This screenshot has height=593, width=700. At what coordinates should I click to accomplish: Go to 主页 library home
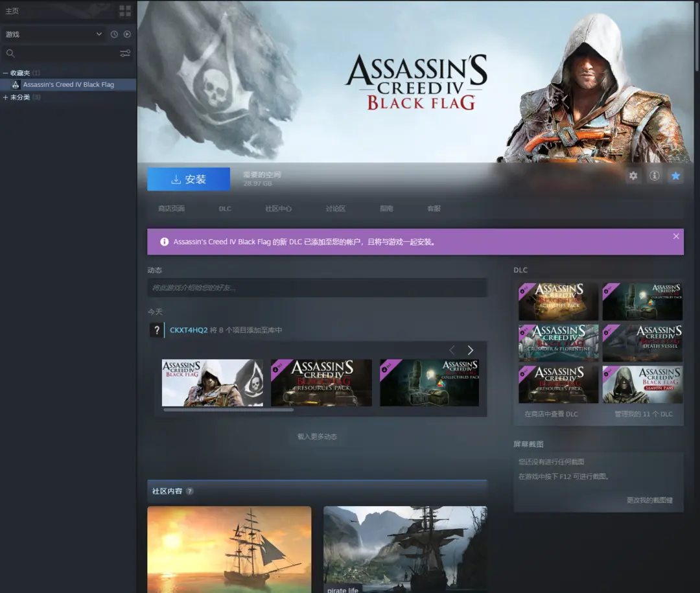pos(12,11)
